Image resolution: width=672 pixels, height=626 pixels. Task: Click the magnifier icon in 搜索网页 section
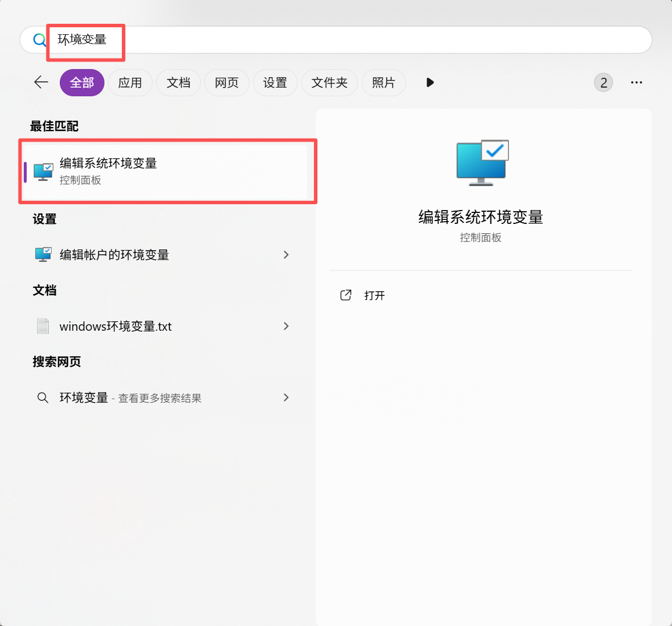click(x=42, y=397)
